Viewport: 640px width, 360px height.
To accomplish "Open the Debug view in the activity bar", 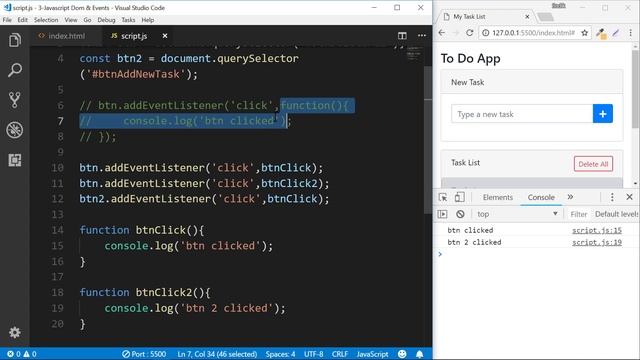I will click(x=15, y=130).
